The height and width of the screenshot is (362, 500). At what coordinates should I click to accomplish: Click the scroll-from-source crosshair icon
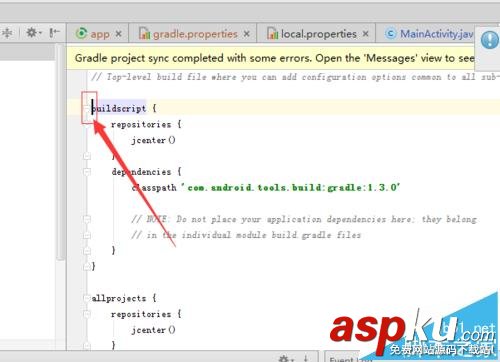pos(7,33)
